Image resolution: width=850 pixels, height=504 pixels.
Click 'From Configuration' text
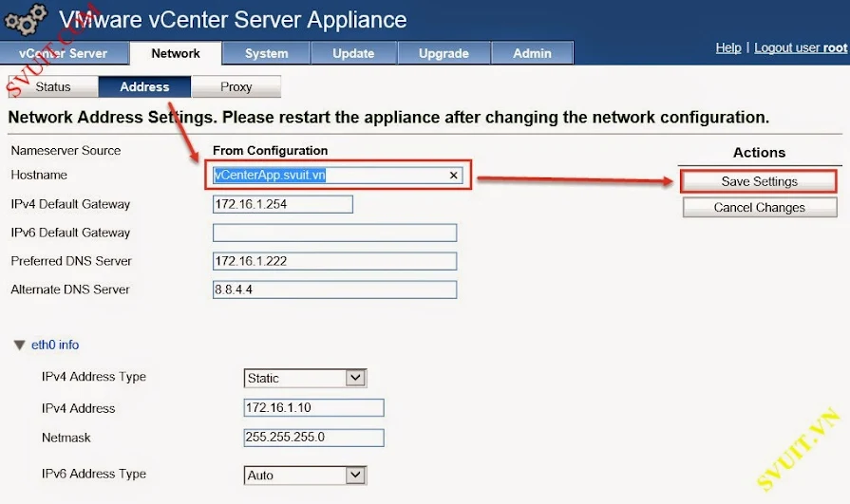(270, 151)
